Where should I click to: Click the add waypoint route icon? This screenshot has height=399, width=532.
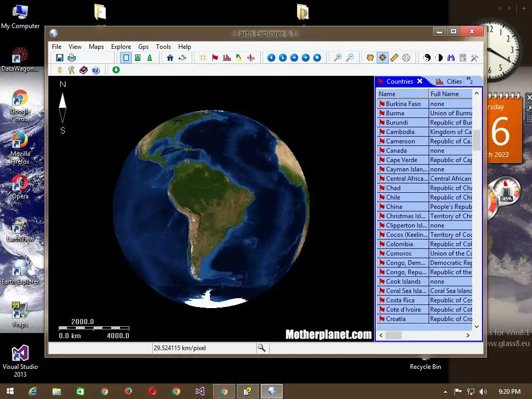pyautogui.click(x=182, y=58)
